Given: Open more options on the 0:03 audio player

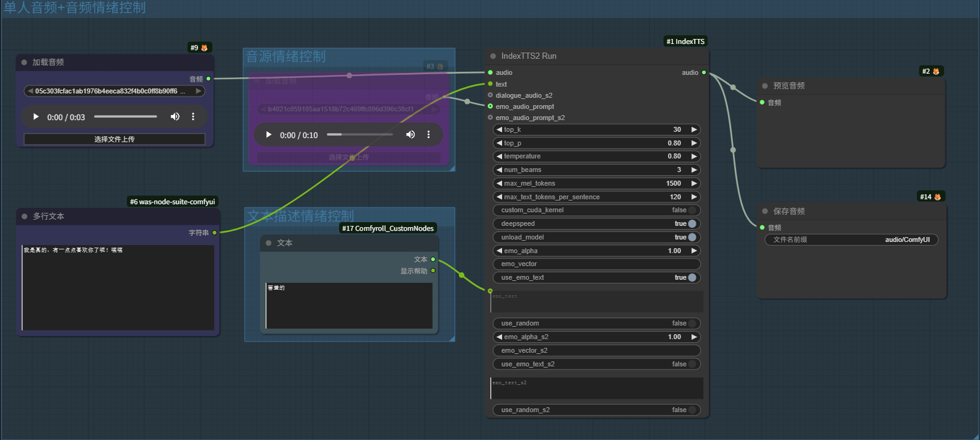Looking at the screenshot, I should click(x=193, y=117).
